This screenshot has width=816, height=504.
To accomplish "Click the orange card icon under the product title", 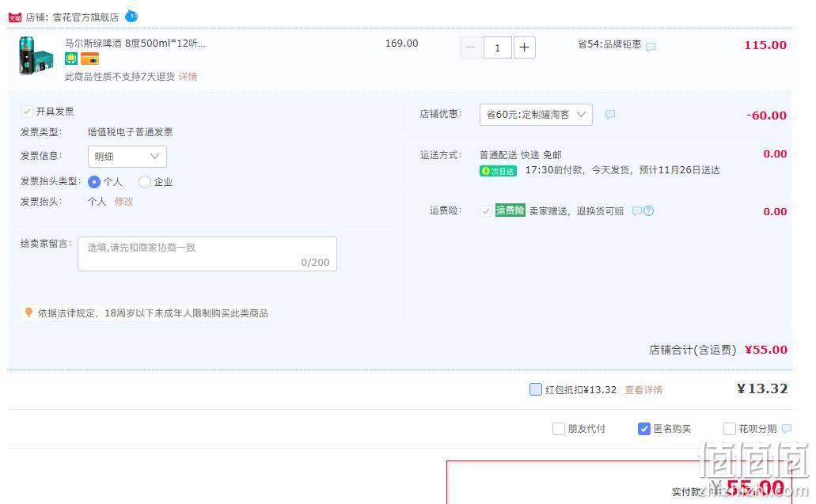I will [89, 59].
